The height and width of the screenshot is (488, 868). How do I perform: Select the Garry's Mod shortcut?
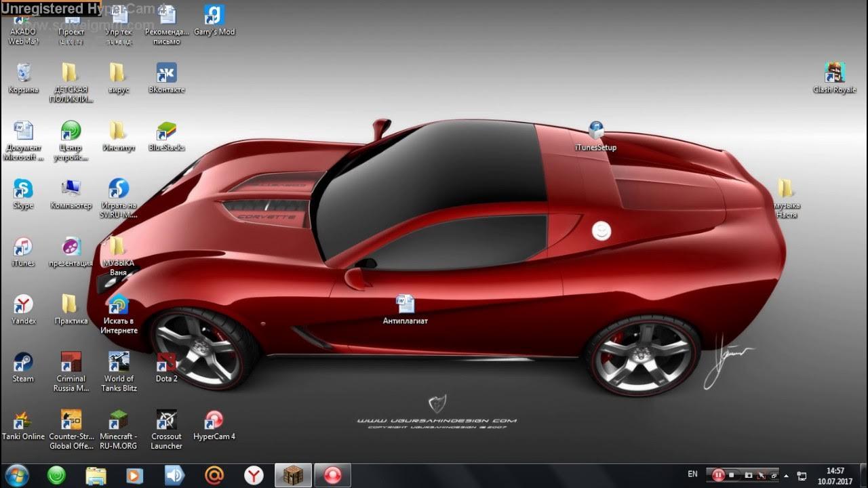(214, 16)
